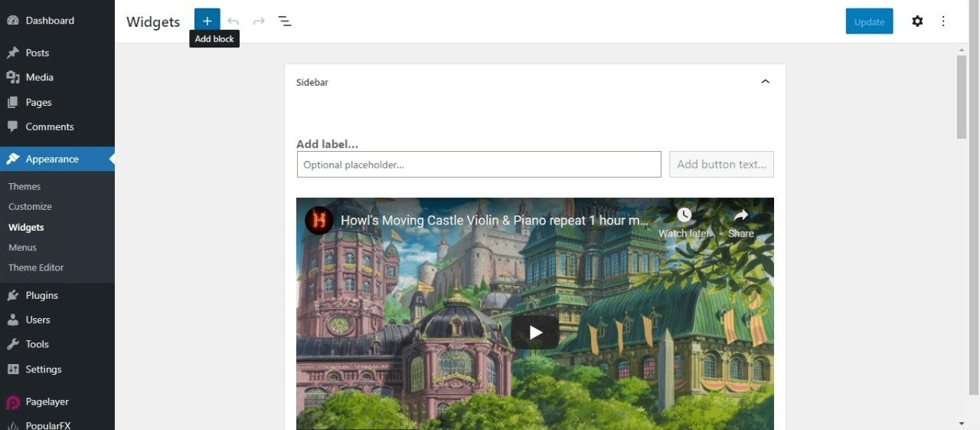Click the scrollbar up arrow
The image size is (980, 430).
[x=962, y=49]
